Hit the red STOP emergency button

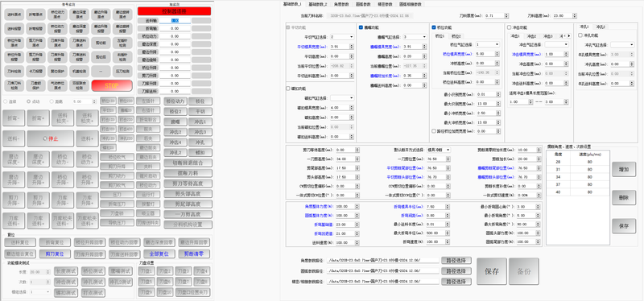coord(112,86)
